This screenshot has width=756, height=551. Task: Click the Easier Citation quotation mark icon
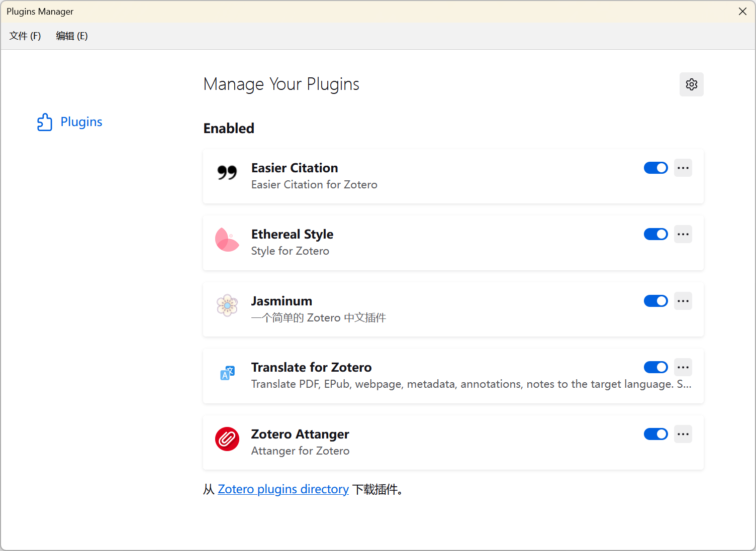[x=227, y=173]
